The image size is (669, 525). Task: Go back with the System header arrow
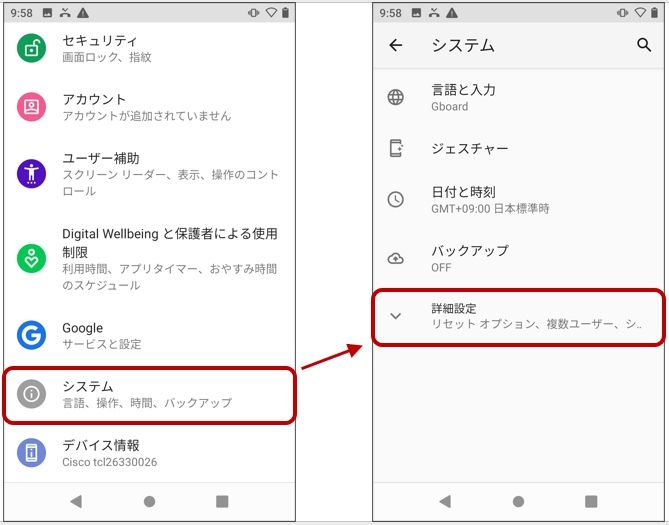[x=396, y=45]
